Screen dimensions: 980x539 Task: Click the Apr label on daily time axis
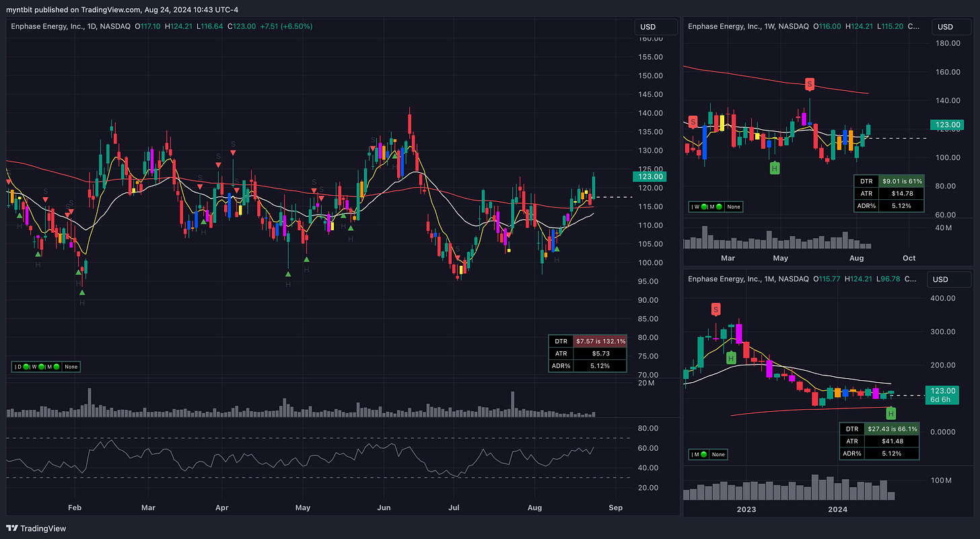tap(221, 509)
